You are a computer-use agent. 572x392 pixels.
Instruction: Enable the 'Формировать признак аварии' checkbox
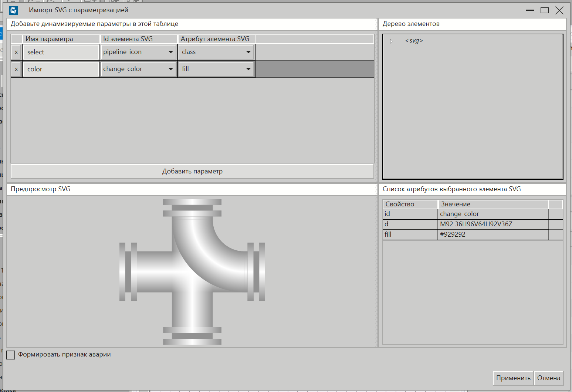pos(11,355)
